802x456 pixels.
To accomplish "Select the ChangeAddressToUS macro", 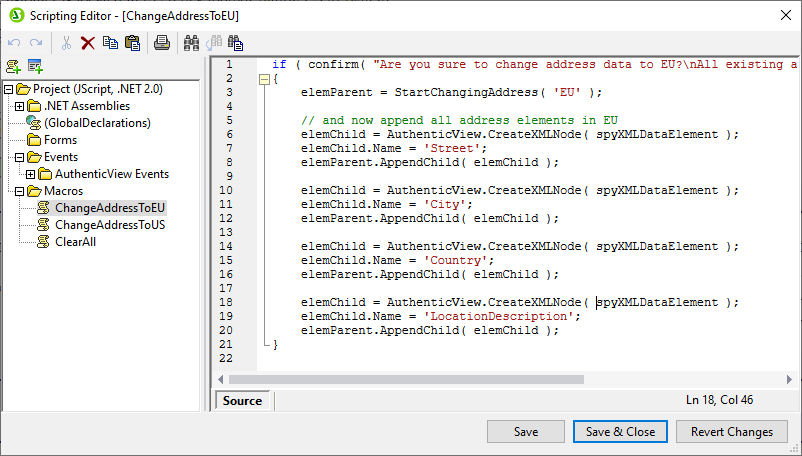I will [x=110, y=225].
